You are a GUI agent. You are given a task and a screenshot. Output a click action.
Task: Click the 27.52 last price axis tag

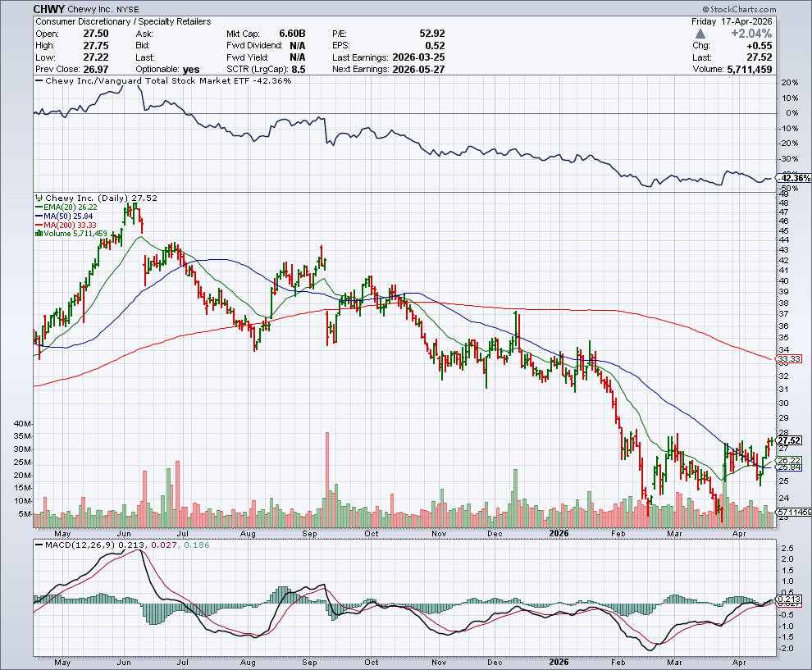[x=790, y=440]
